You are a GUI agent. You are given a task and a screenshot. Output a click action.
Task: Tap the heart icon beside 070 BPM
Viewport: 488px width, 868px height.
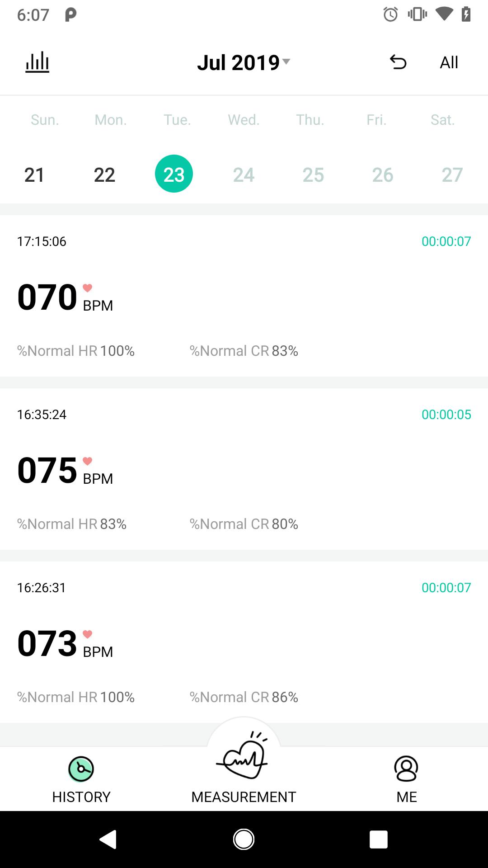coord(88,288)
